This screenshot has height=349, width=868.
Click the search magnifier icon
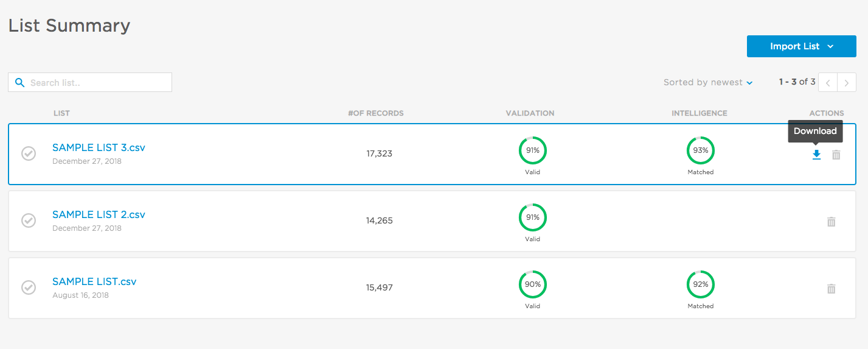(19, 82)
